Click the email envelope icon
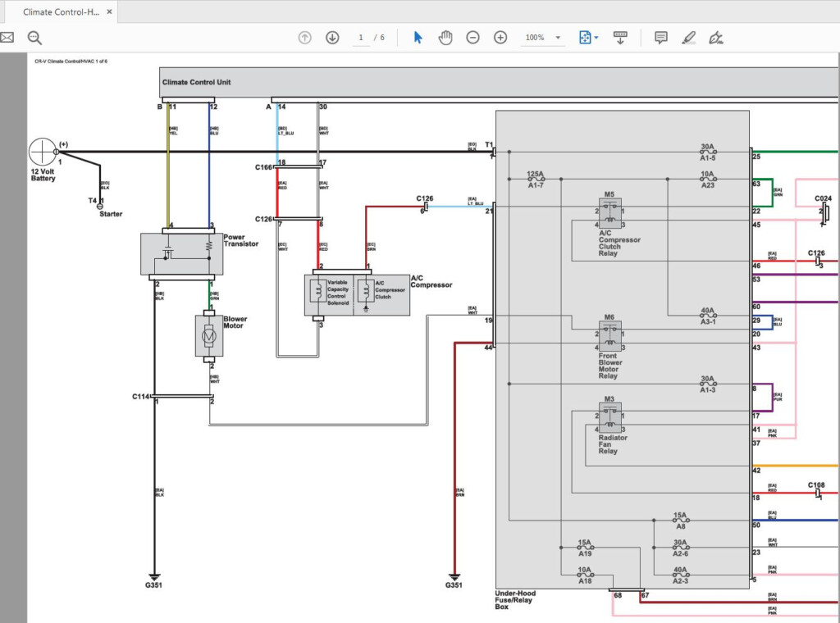This screenshot has height=623, width=840. [7, 38]
